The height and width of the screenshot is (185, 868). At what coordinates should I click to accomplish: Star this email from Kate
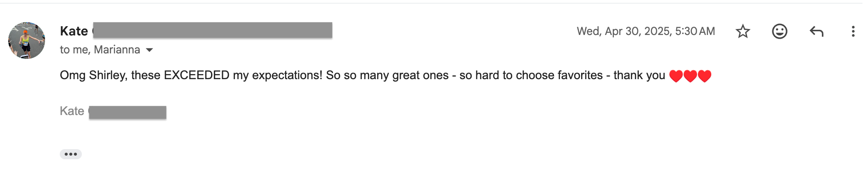[x=742, y=31]
